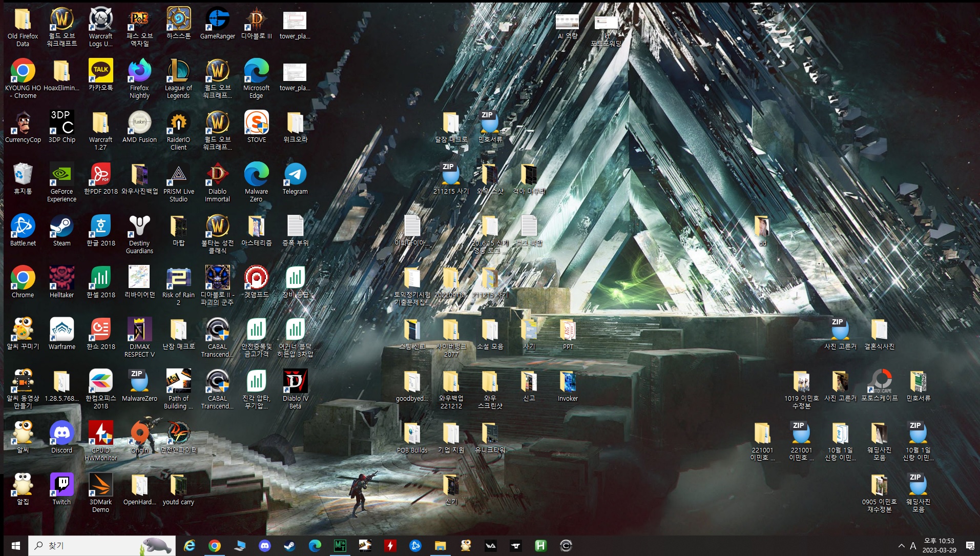Open the 3DP Chip shortcut
Viewport: 980px width, 556px height.
coord(61,127)
